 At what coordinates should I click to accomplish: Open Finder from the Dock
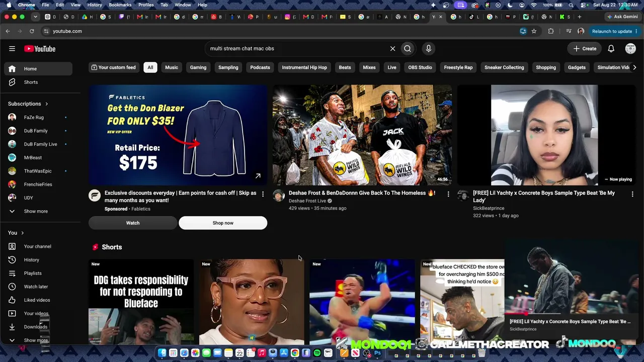point(162,353)
